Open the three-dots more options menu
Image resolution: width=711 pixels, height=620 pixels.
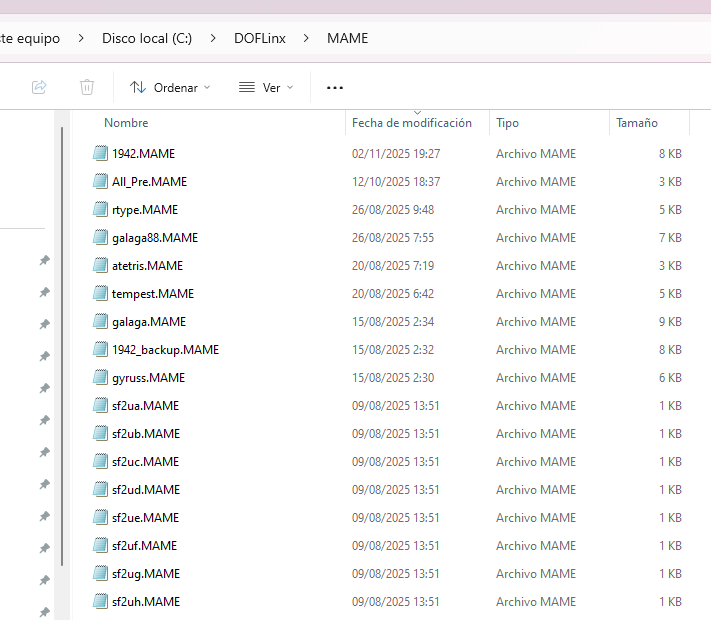[x=335, y=88]
